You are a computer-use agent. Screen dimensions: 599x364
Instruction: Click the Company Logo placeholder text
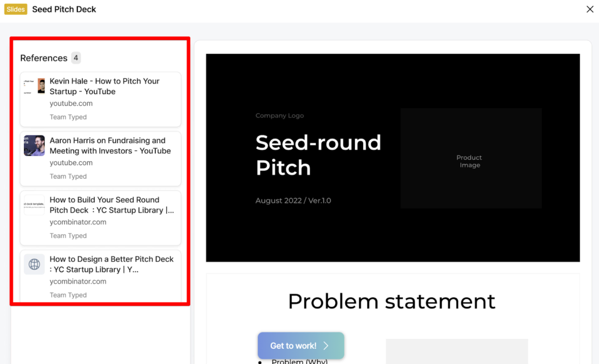tap(280, 116)
